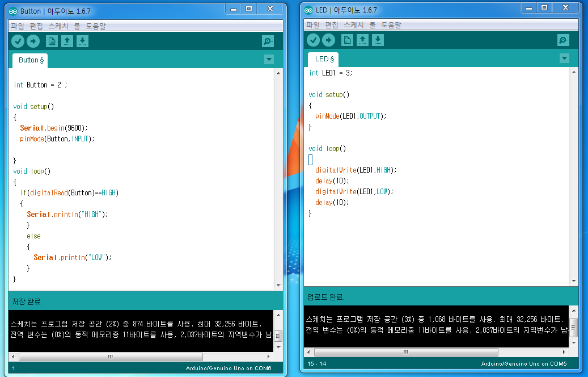Expand tab dropdown arrow in LED window

coord(564,58)
